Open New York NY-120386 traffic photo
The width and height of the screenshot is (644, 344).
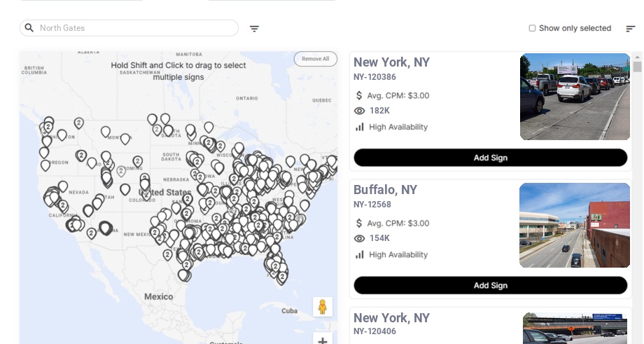pyautogui.click(x=575, y=97)
